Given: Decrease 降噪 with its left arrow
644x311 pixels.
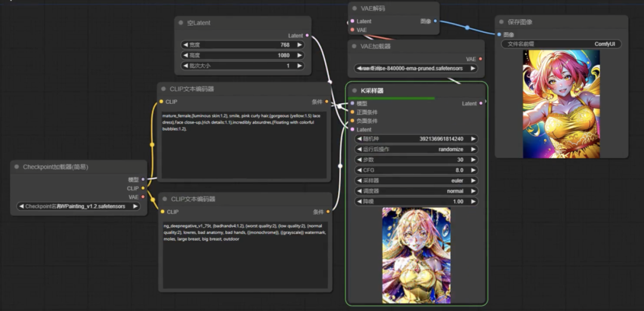Looking at the screenshot, I should [x=360, y=202].
